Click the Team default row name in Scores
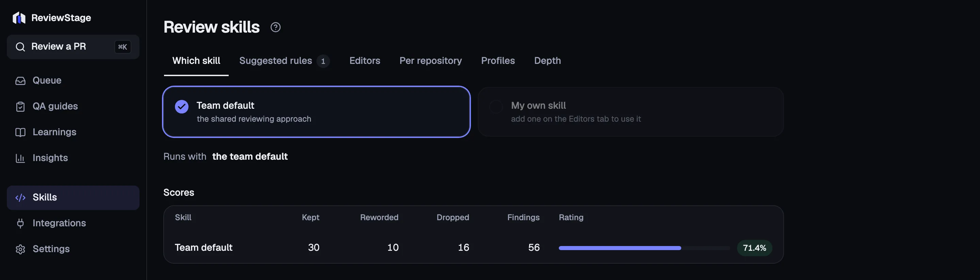The image size is (980, 280). [203, 248]
